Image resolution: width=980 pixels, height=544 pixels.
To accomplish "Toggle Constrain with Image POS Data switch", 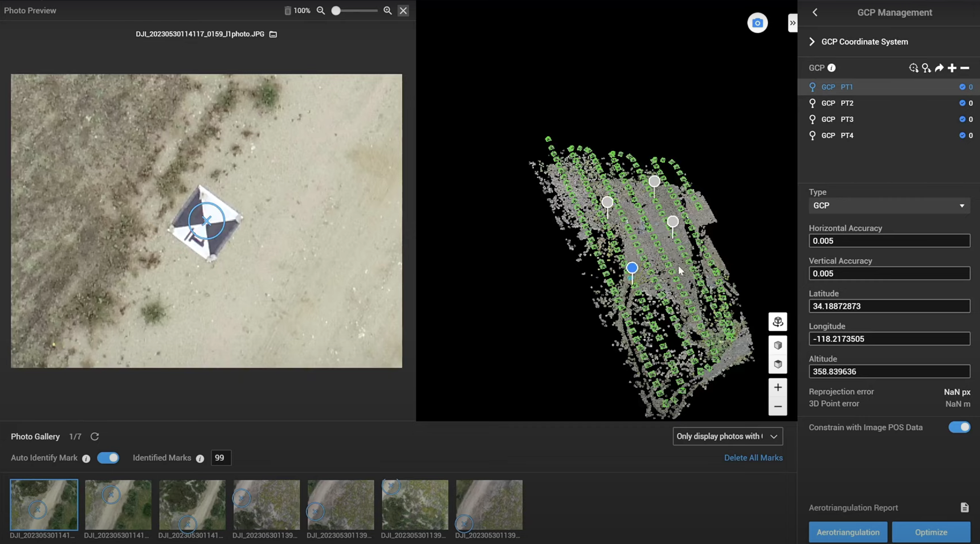I will [959, 427].
